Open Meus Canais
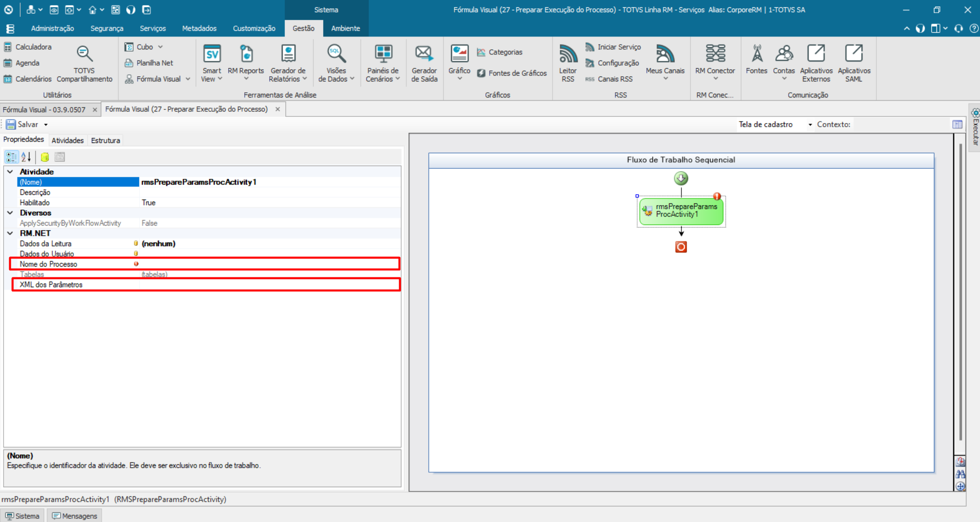 [x=665, y=64]
